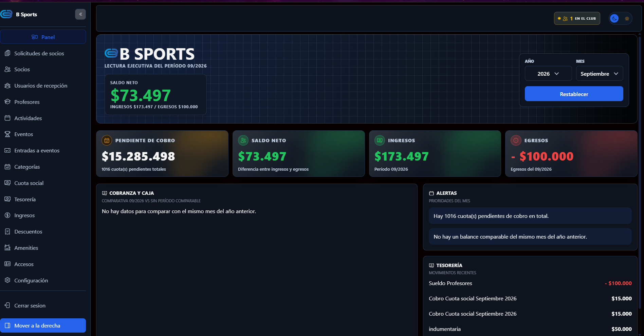Click the Amenities icon in sidebar
The height and width of the screenshot is (336, 644).
click(7, 248)
